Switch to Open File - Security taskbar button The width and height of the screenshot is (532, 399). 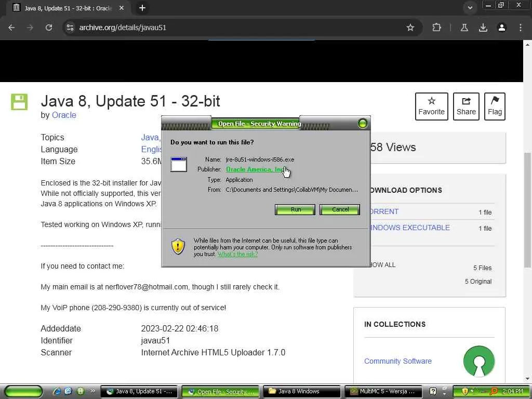click(220, 391)
